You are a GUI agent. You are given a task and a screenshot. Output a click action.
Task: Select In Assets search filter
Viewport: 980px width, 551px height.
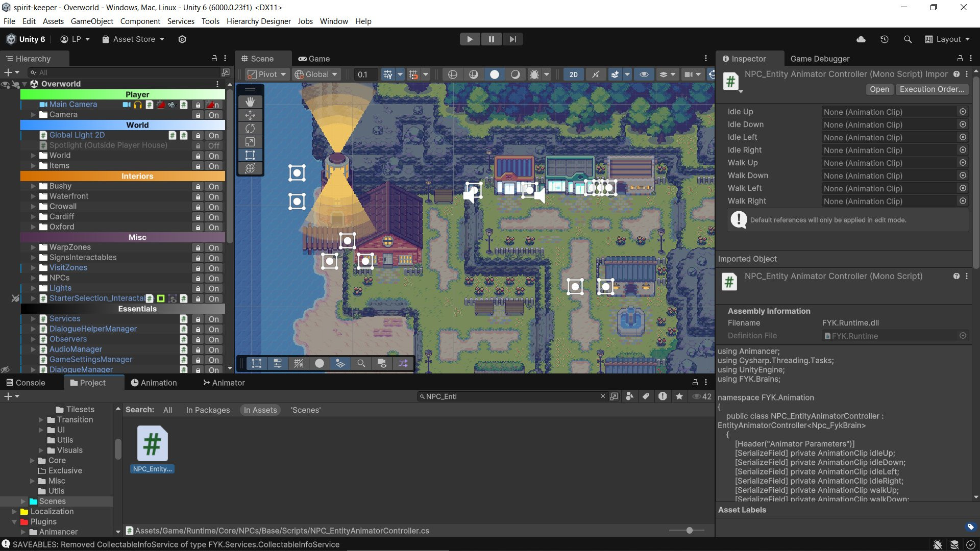(260, 410)
